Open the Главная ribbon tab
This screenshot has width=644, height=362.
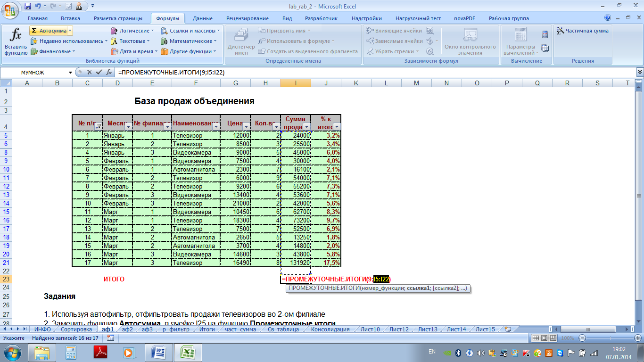coord(38,18)
